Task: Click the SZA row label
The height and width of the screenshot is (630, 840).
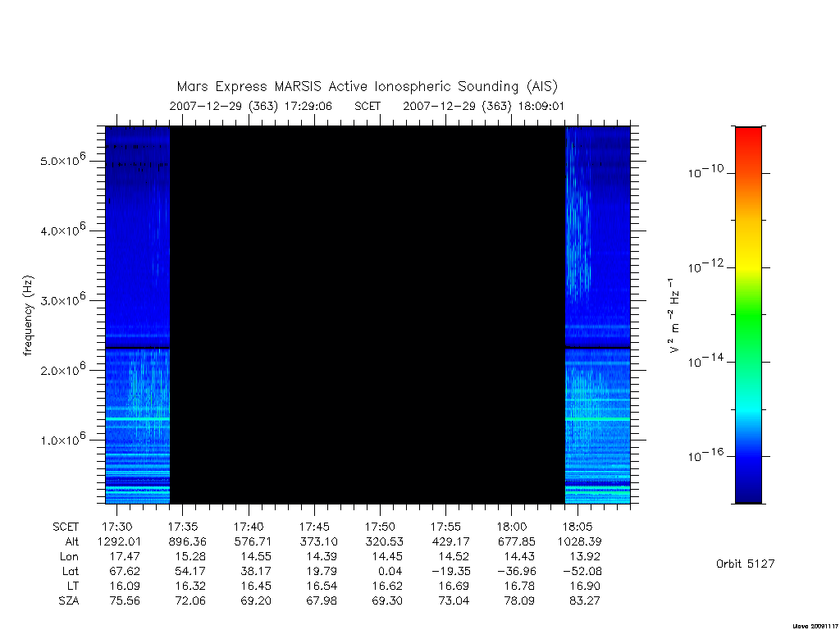Action: pos(69,601)
